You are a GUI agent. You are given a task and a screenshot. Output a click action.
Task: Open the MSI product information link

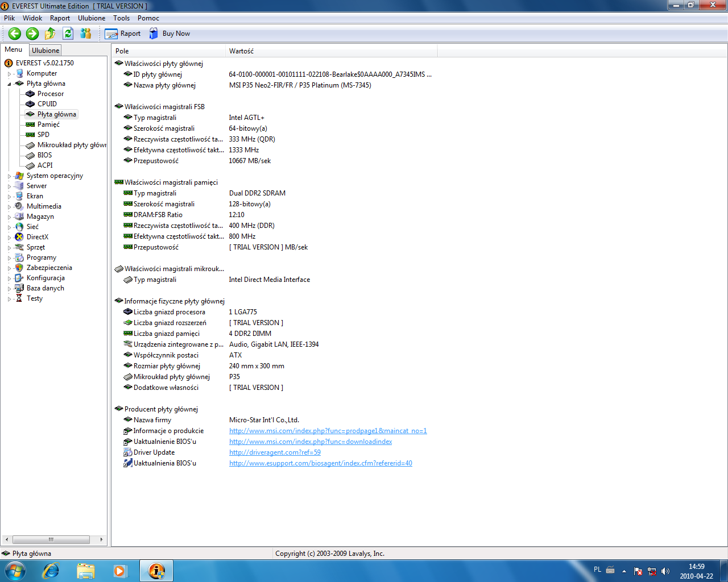328,431
